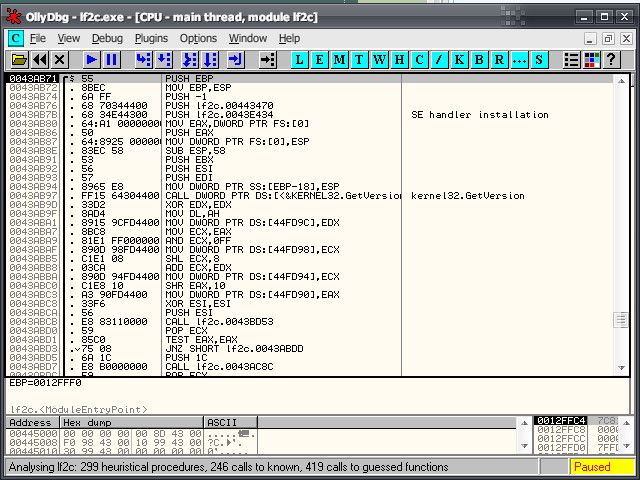Show Call stack with K button
640x480 pixels.
coord(459,60)
